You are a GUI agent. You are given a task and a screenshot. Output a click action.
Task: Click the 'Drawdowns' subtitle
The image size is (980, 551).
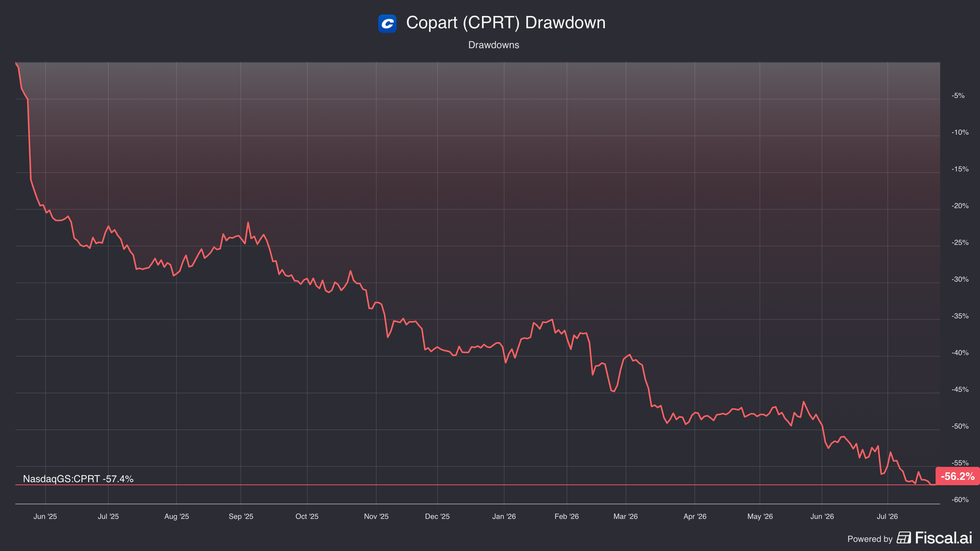494,45
